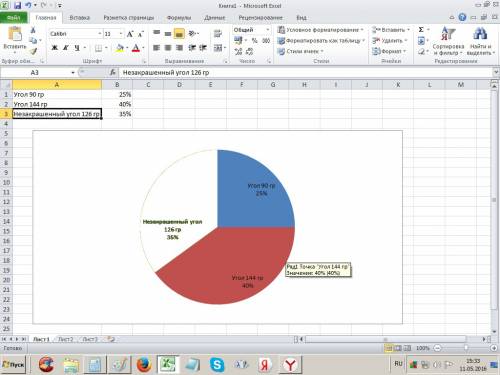
Task: Click the align right icon
Action: click(179, 48)
